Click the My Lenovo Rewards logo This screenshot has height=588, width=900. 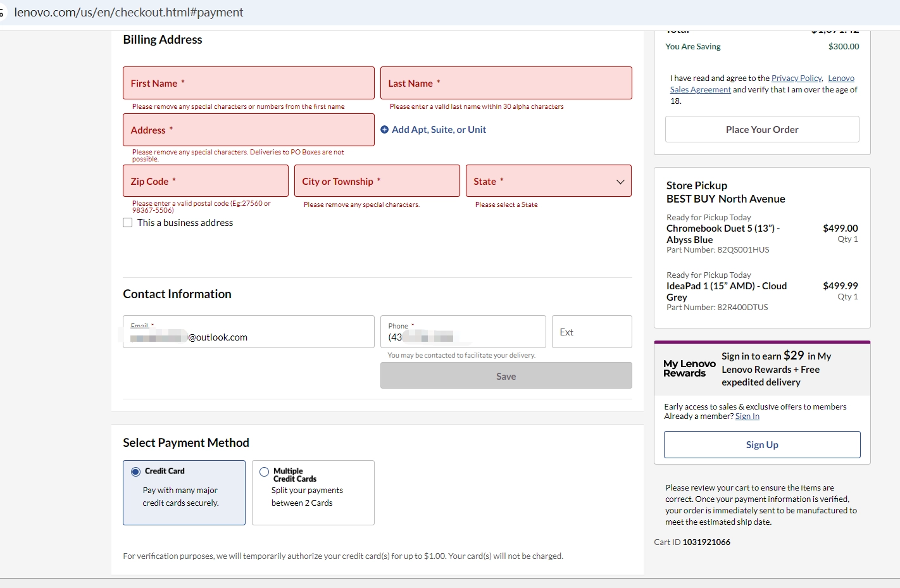click(689, 368)
